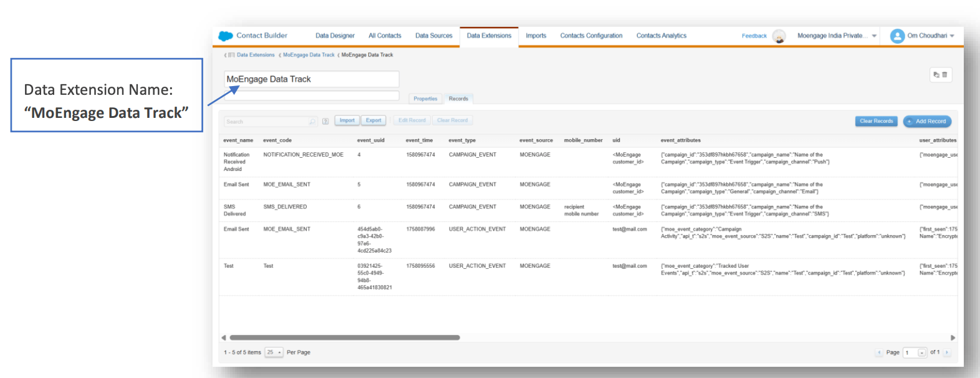Go to previous page arrow
The height and width of the screenshot is (378, 980).
pos(879,352)
